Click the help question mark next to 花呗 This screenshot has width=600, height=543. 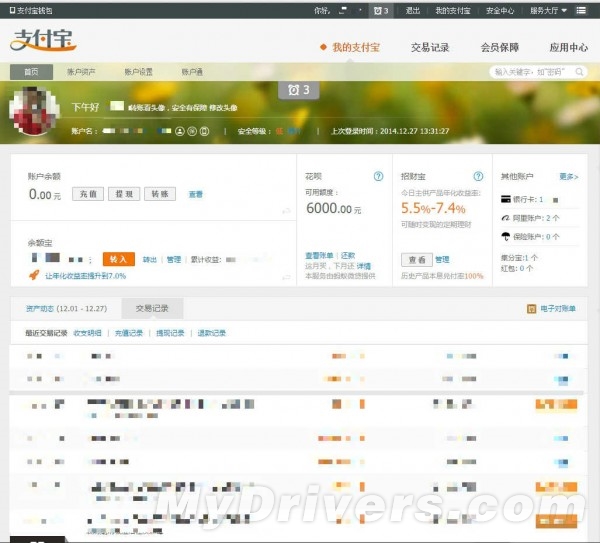point(378,176)
